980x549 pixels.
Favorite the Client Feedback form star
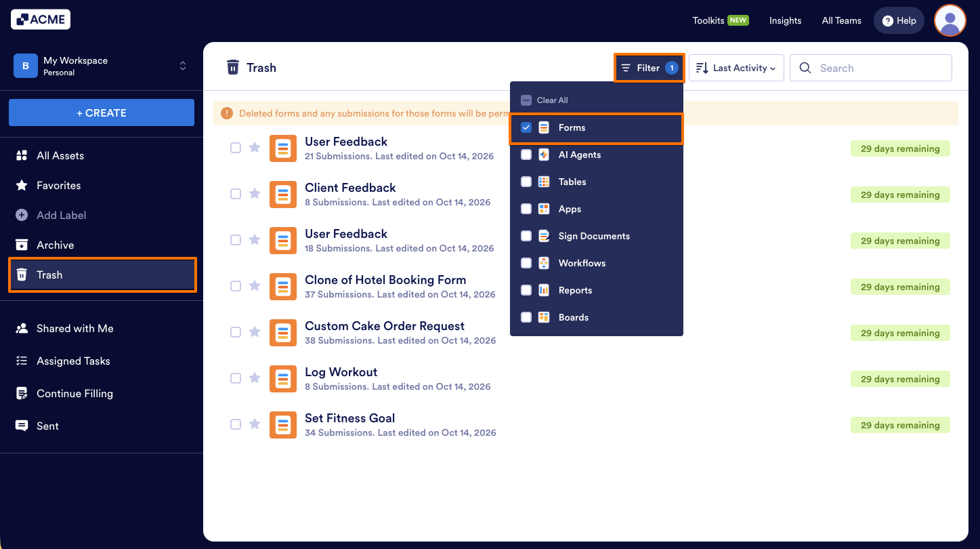255,194
